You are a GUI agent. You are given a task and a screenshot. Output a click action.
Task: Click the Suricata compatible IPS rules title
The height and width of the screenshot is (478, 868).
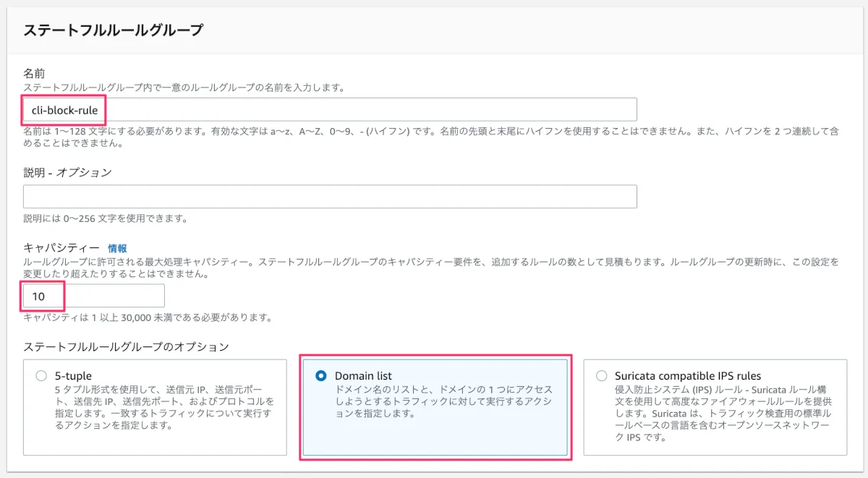pyautogui.click(x=687, y=376)
